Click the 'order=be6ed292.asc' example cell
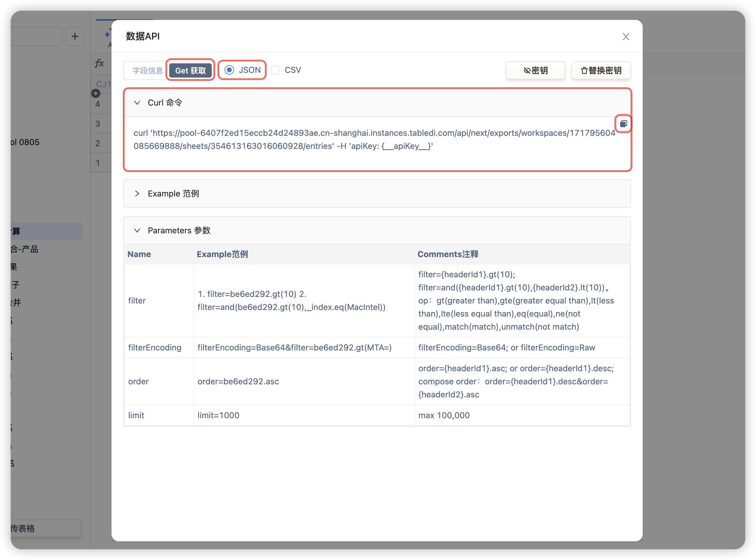The width and height of the screenshot is (756, 560). click(304, 381)
